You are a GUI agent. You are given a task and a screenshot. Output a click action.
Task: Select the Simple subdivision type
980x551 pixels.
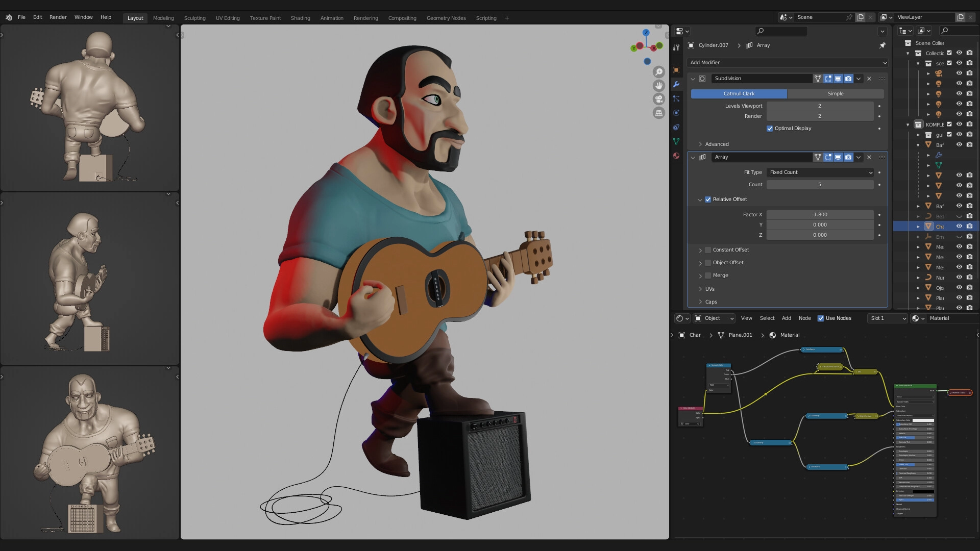836,94
